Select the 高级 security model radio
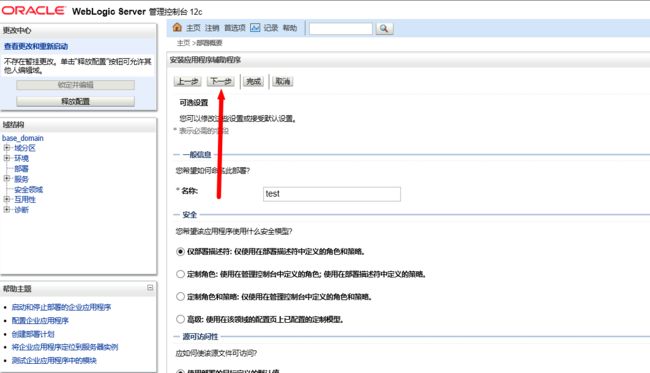The height and width of the screenshot is (373, 650). coord(180,319)
